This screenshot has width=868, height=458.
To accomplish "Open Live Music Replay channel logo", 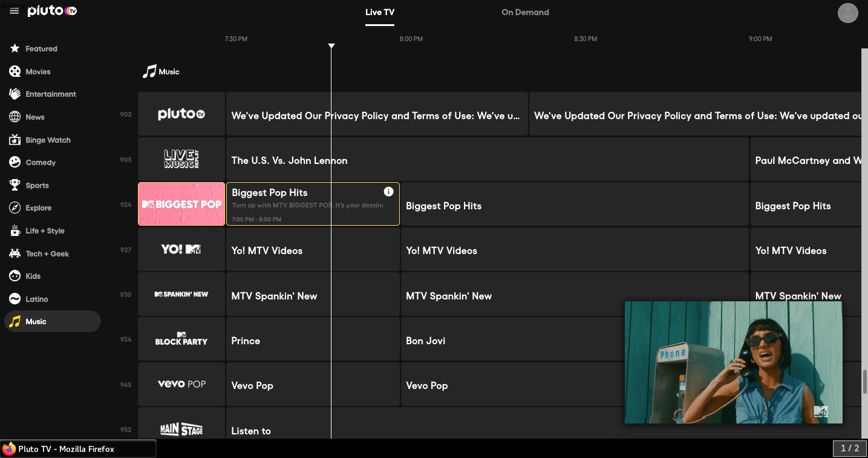I will (x=181, y=159).
